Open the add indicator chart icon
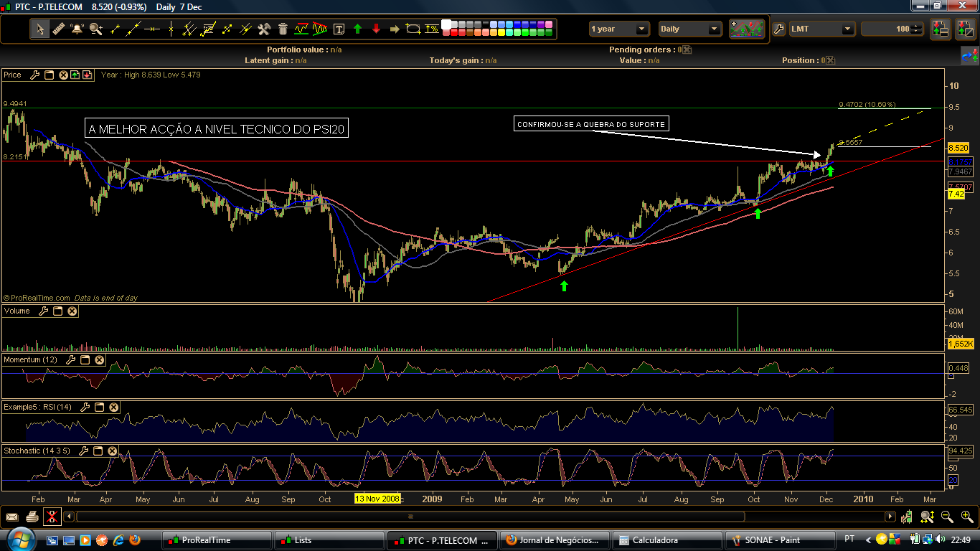This screenshot has width=980, height=551. [747, 29]
